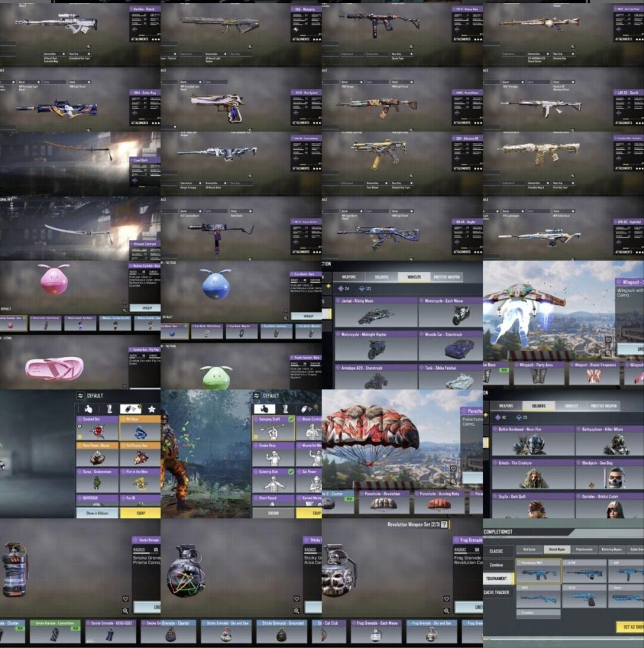
Task: Click the question mark next to Revolution Weapon Set
Action: tap(444, 524)
